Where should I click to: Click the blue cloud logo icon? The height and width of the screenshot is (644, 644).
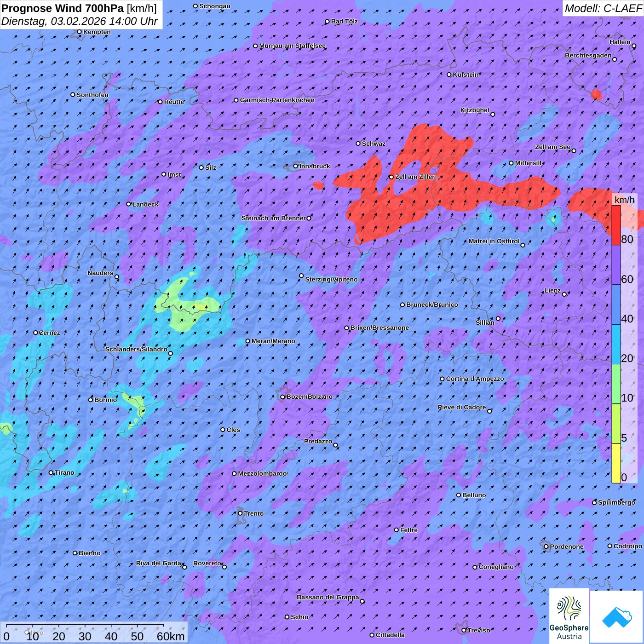[617, 617]
